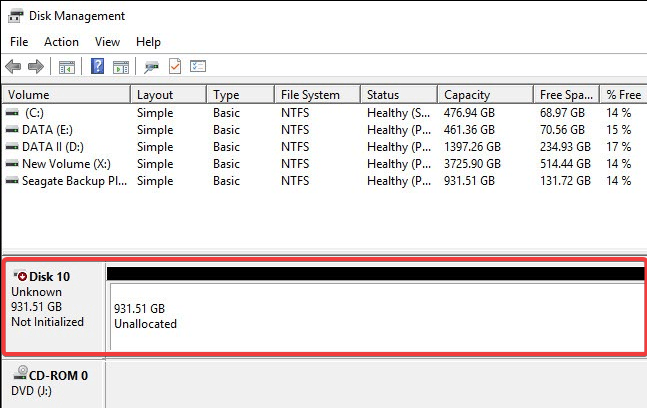Click the drive icon next to Seagate Backup Pl...
Screen dimensions: 647x408
[x=12, y=181]
